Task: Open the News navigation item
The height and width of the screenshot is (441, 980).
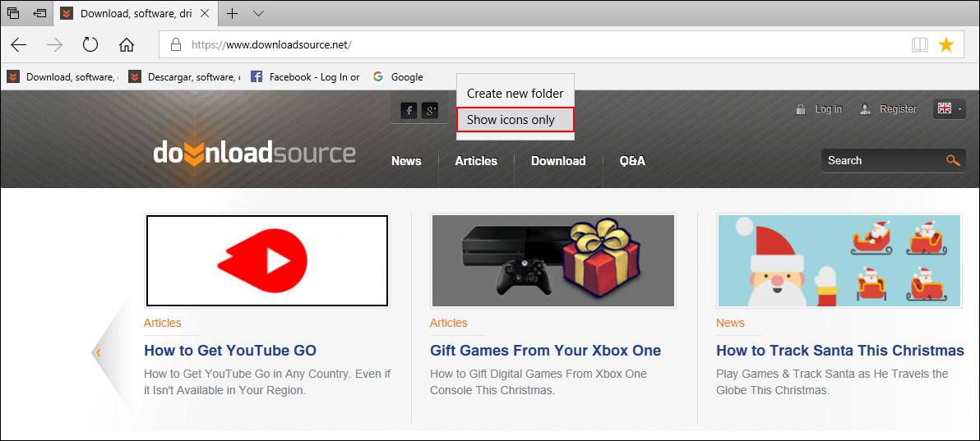Action: (406, 161)
